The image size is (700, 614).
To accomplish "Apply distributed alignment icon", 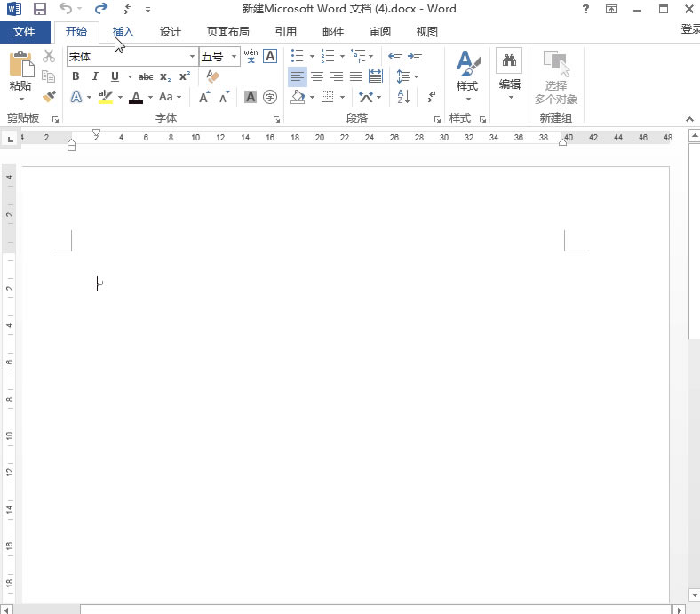I will click(376, 76).
